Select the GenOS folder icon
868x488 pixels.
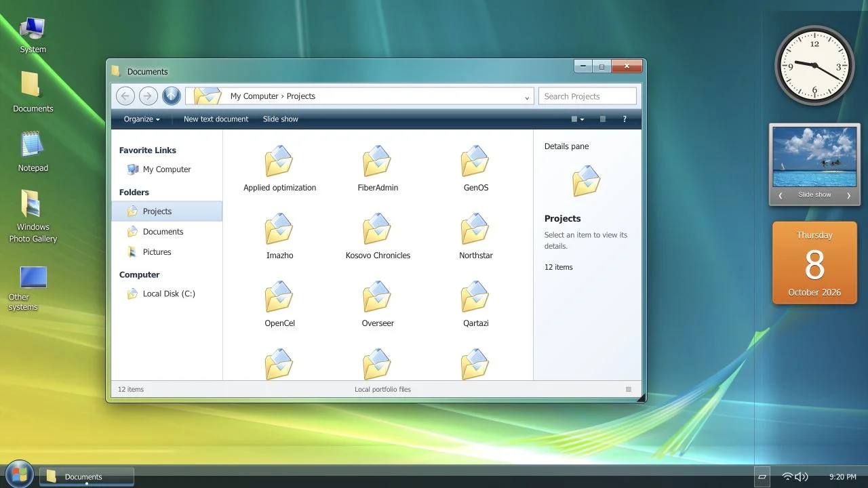tap(475, 161)
